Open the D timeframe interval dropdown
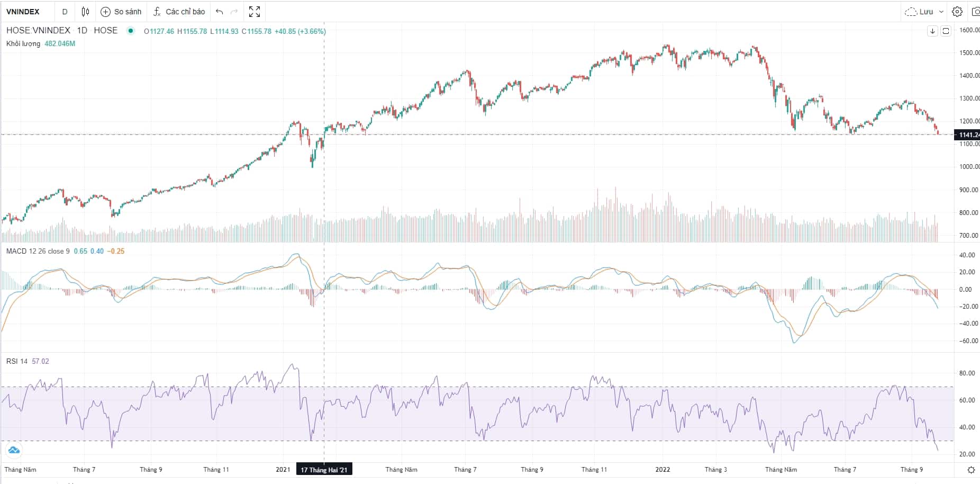 click(x=65, y=12)
